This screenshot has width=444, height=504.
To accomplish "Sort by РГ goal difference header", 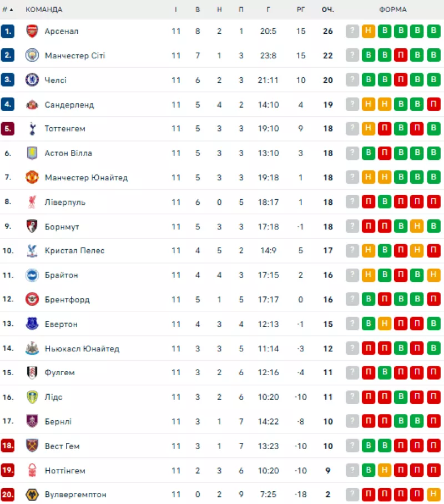I will click(x=301, y=9).
